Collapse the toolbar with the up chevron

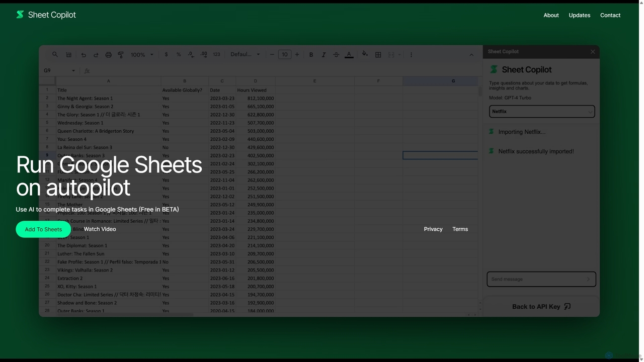coord(471,54)
